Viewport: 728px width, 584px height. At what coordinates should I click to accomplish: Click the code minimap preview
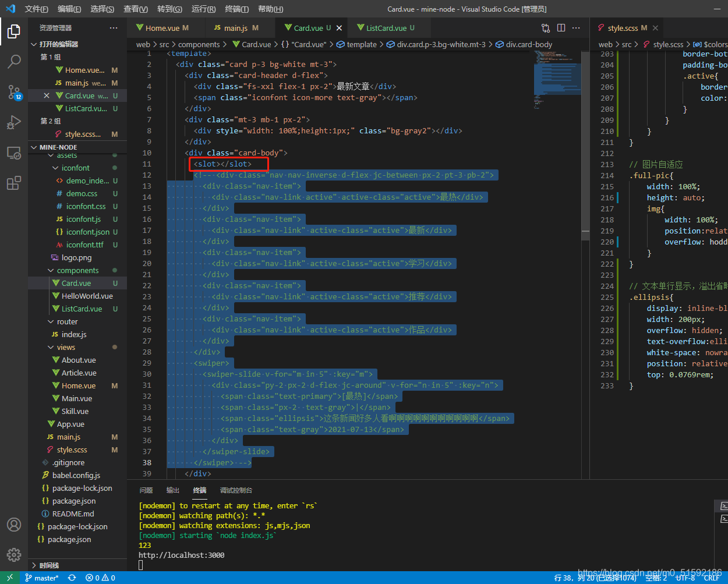557,79
